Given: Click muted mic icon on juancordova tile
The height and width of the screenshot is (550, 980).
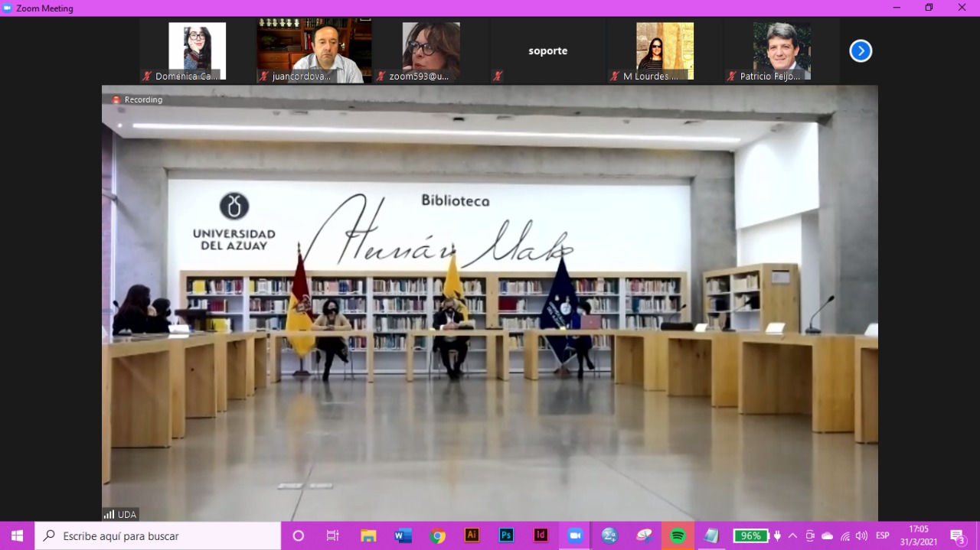Looking at the screenshot, I should point(264,76).
